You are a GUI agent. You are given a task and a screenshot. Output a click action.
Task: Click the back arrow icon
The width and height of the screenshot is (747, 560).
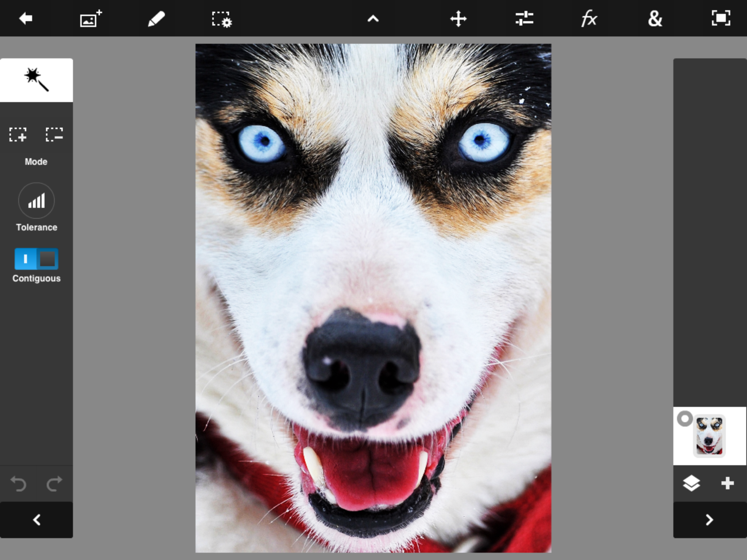click(x=26, y=18)
